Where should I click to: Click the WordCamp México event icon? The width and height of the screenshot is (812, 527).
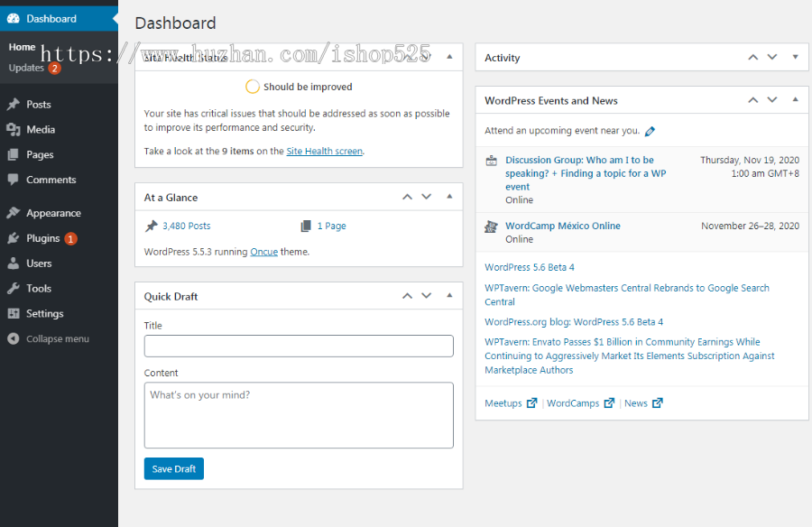[491, 227]
